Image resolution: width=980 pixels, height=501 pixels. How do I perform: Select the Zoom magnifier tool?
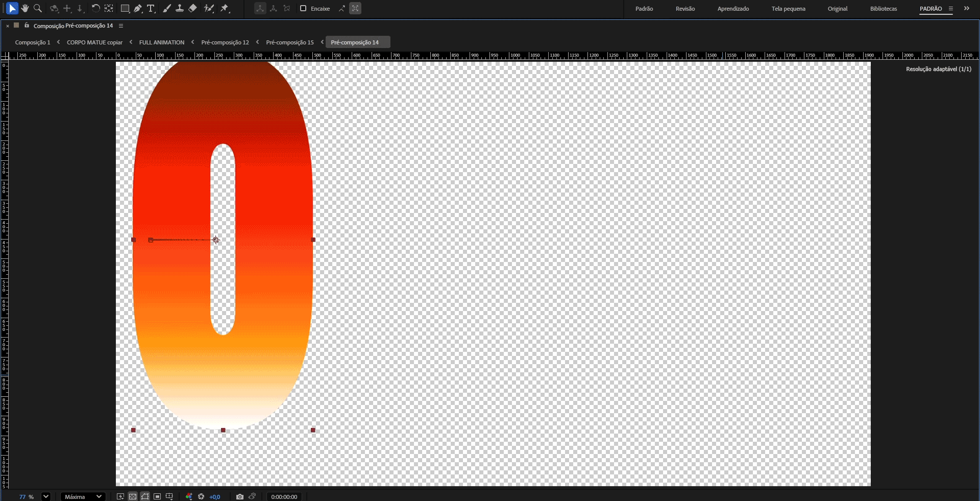click(38, 9)
